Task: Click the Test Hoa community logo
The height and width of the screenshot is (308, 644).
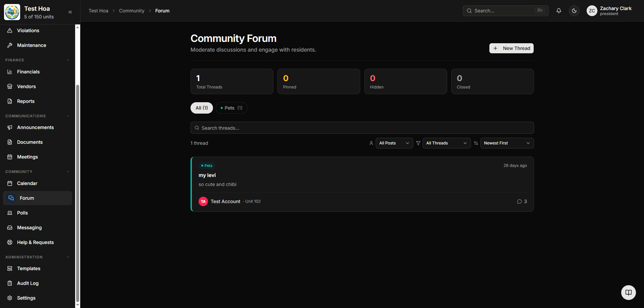Action: click(12, 12)
